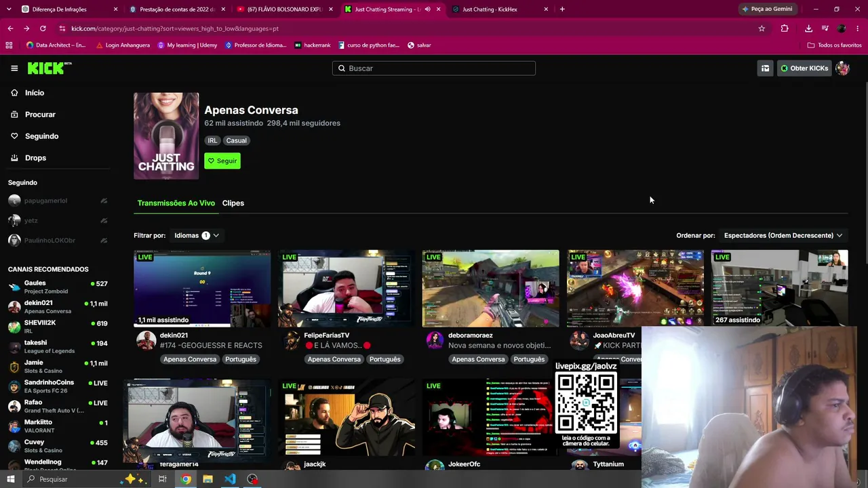This screenshot has height=488, width=868.
Task: Open SandrinhoCoins recommended channel
Action: tap(58, 386)
